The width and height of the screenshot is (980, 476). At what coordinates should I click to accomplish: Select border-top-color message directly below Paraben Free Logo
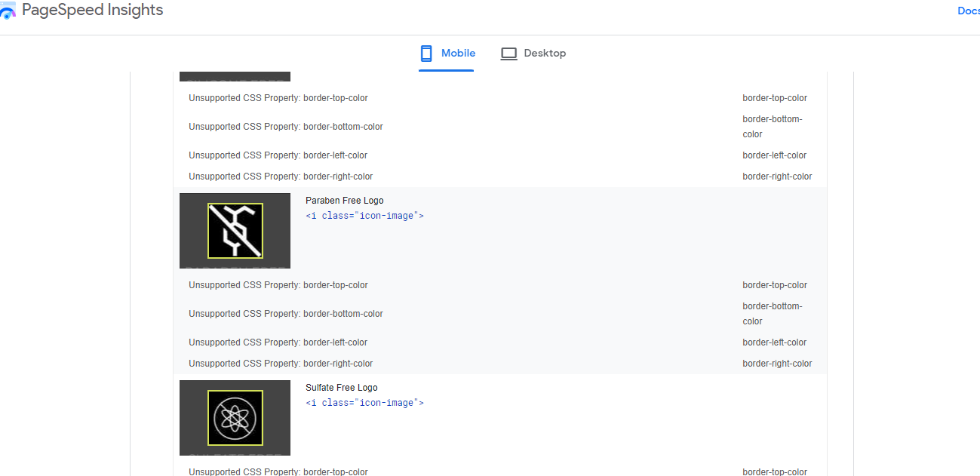278,285
